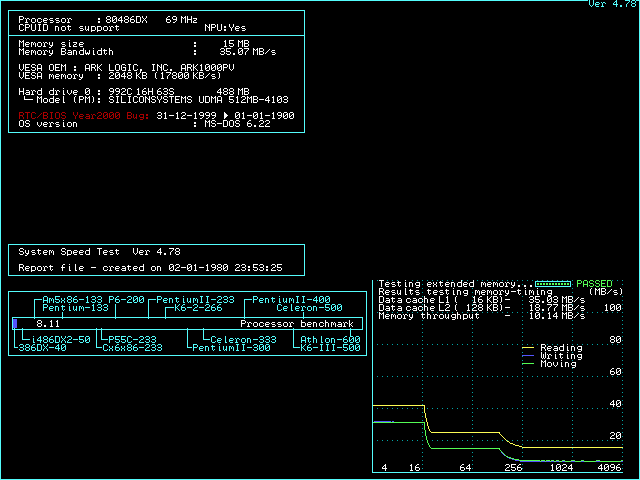The height and width of the screenshot is (480, 640).
Task: Click 'System Speed Test Ver 4.78' title
Action: point(99,251)
